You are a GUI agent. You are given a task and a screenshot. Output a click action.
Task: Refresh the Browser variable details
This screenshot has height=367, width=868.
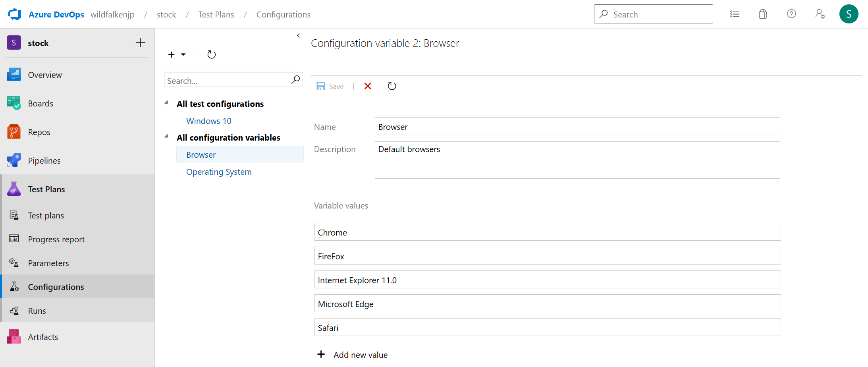pos(392,86)
